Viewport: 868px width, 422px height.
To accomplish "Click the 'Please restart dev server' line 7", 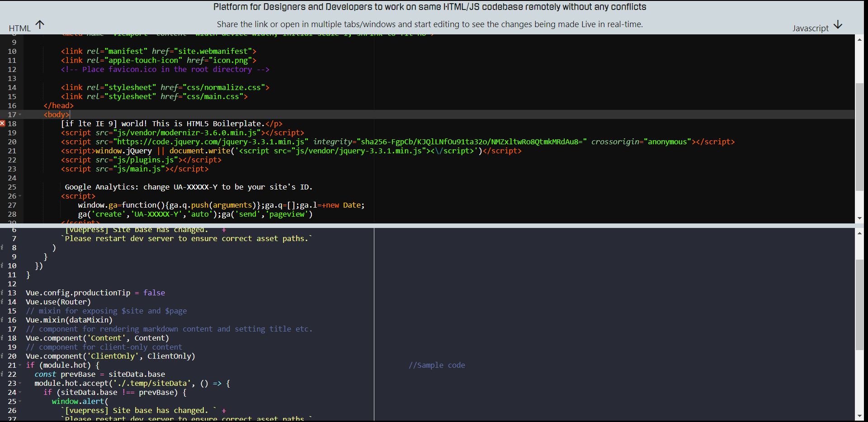I will click(x=187, y=238).
